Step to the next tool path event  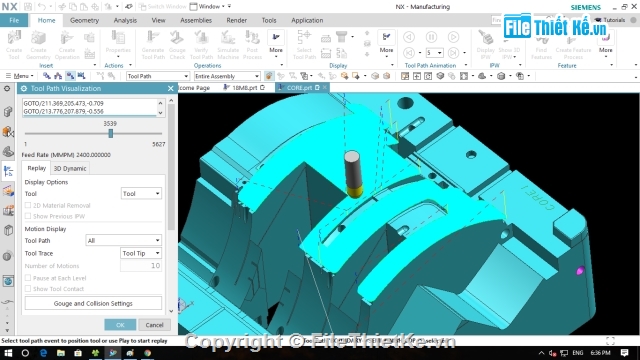[453, 53]
